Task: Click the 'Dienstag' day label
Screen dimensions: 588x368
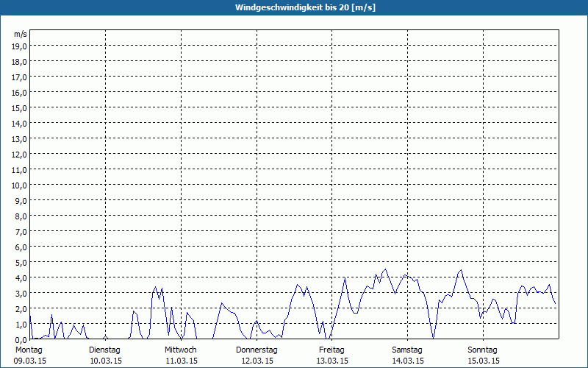Action: pyautogui.click(x=104, y=350)
